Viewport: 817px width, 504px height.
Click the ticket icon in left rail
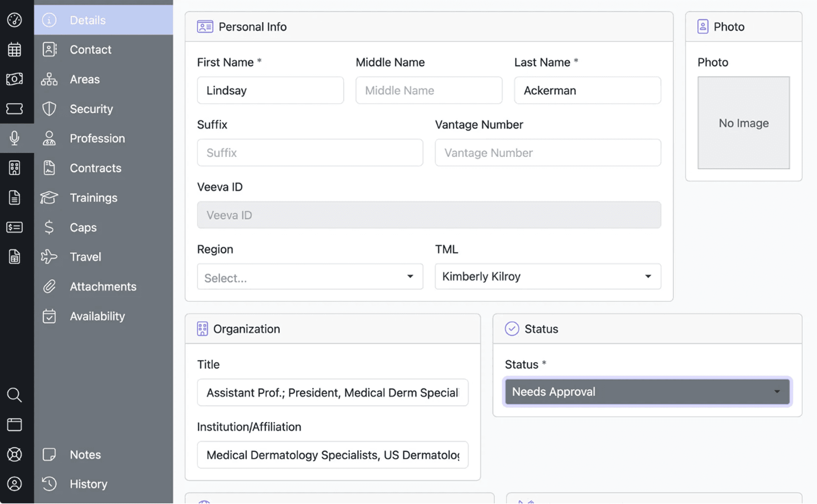point(15,109)
